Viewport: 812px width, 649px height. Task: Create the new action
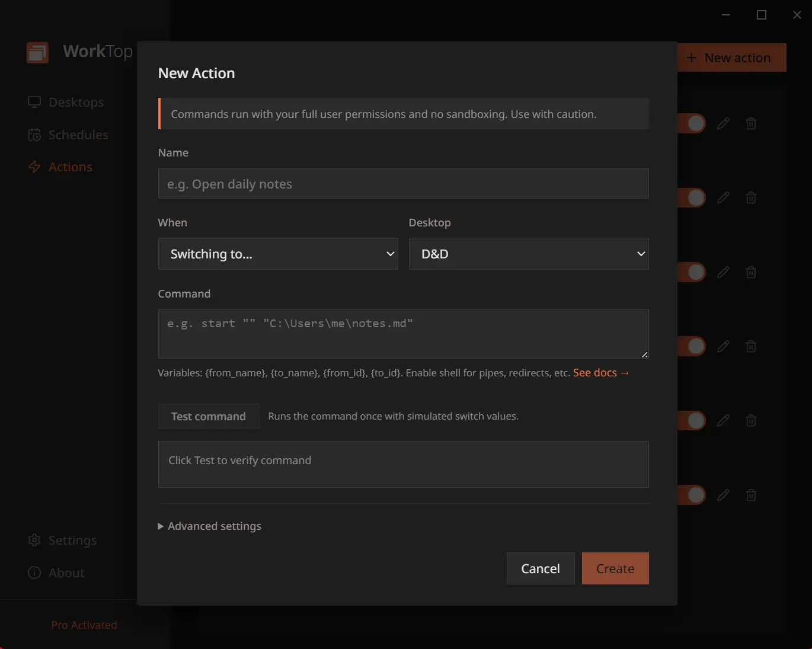point(615,568)
